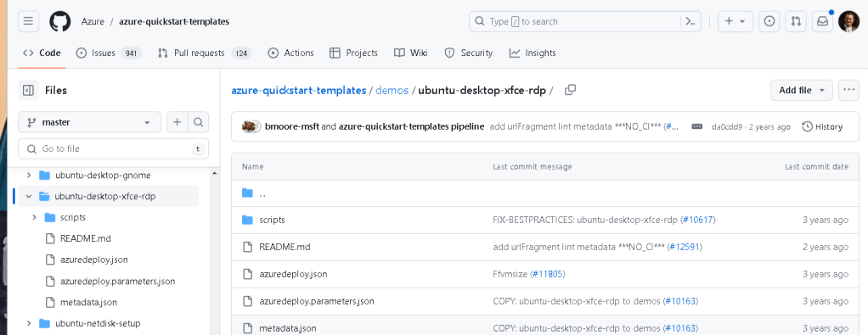Open azure-quickstart-templates pipeline author link

pos(411,126)
